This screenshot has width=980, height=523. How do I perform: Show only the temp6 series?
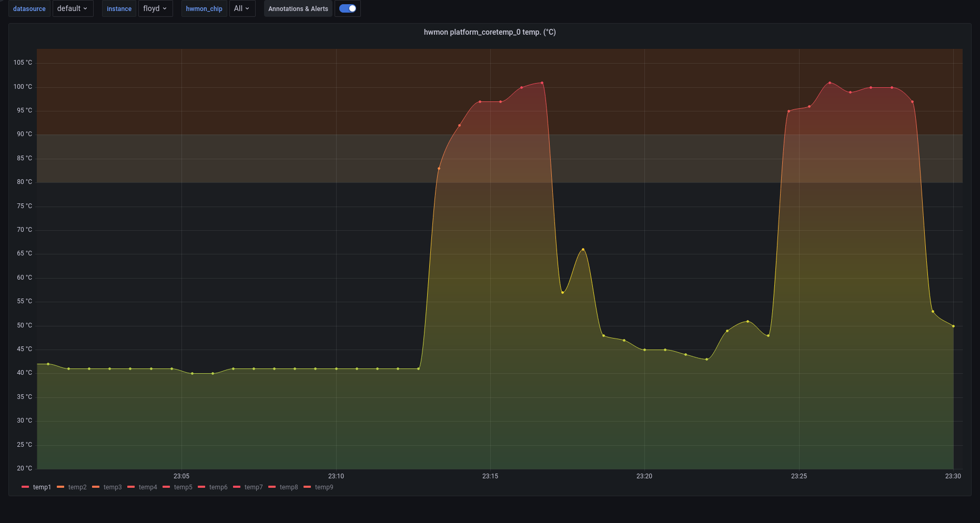point(218,487)
